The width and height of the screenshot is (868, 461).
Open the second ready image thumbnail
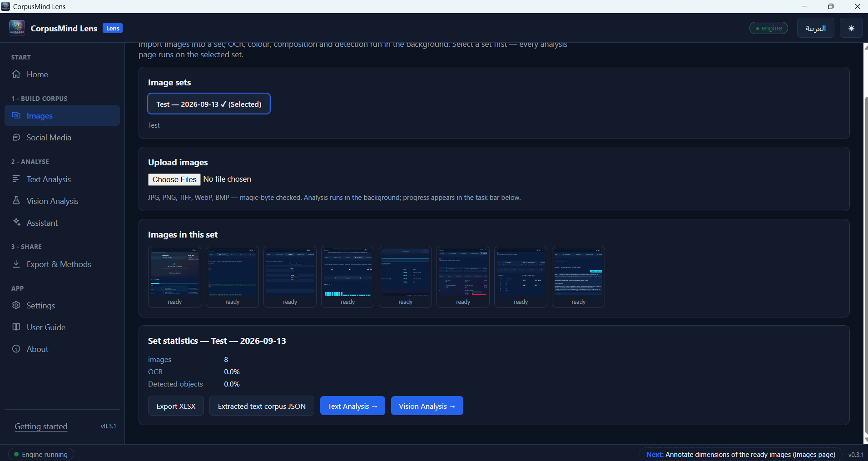pyautogui.click(x=232, y=277)
